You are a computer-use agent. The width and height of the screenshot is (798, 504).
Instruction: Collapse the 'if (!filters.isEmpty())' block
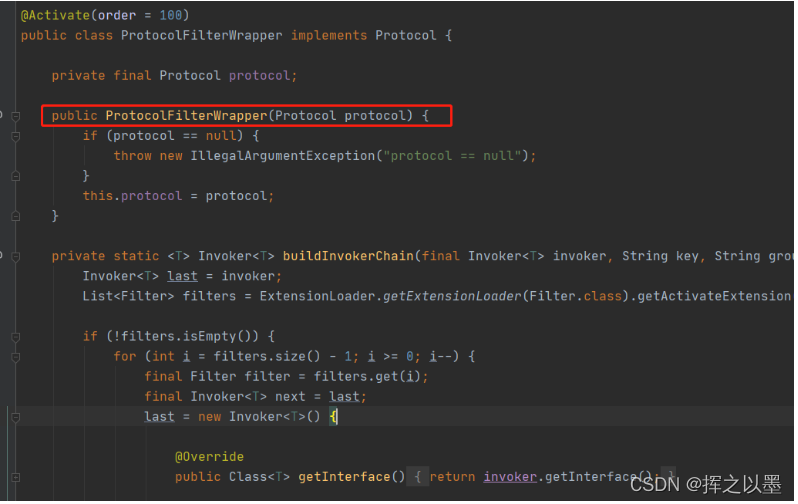(x=16, y=338)
